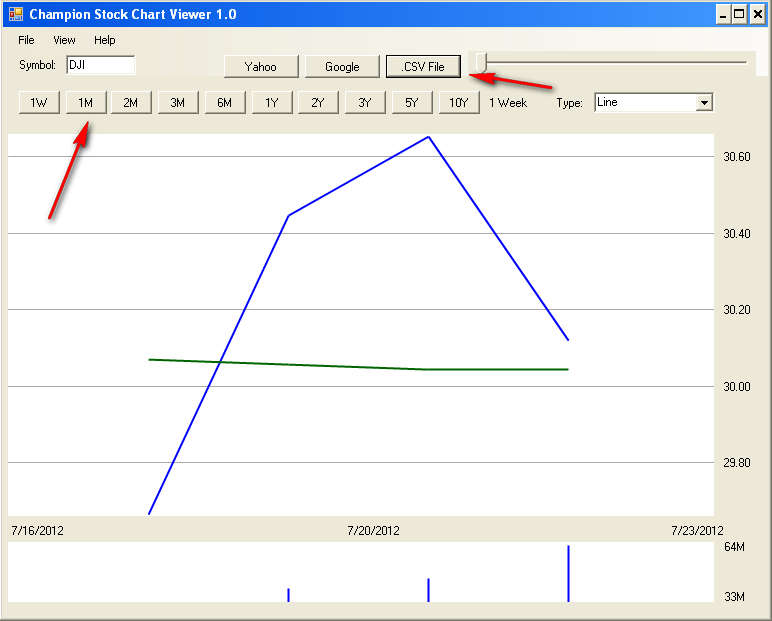Select the 1M time range
Image resolution: width=772 pixels, height=621 pixels.
pos(86,102)
